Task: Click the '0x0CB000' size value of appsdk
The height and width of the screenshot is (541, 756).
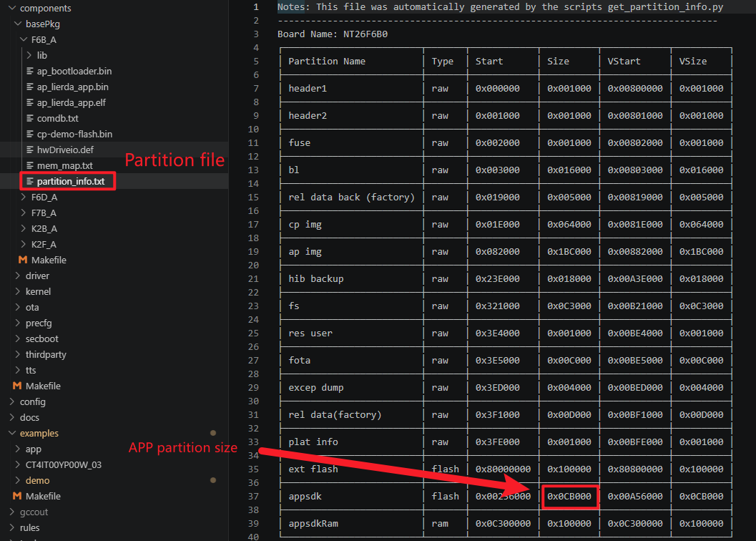Action: coord(569,496)
